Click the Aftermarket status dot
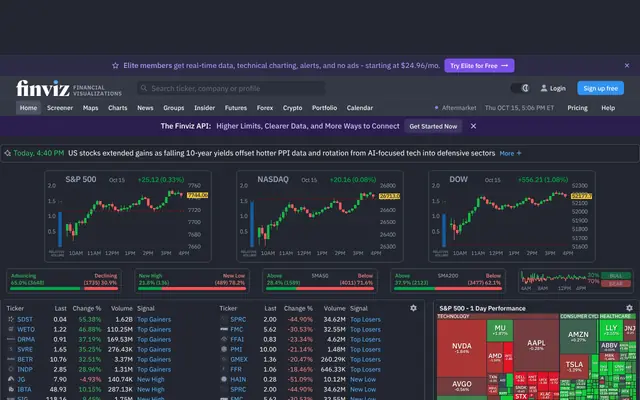Screen dimensions: 640x400 (436, 108)
